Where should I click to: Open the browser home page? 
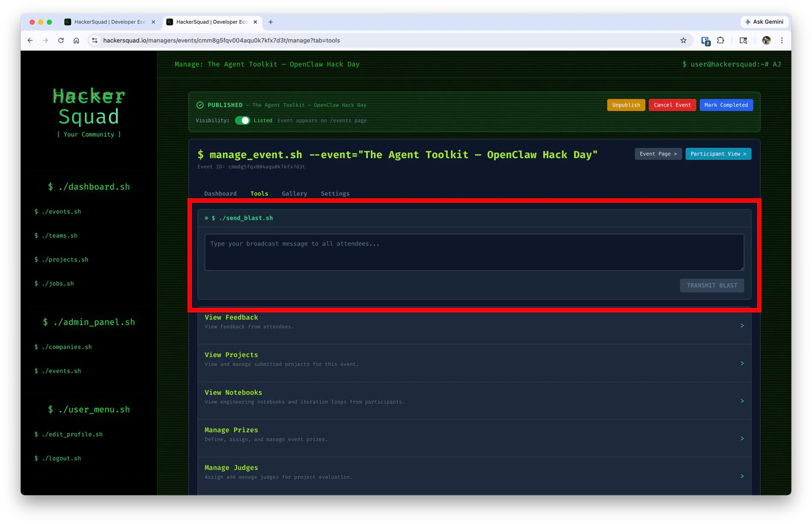click(76, 40)
